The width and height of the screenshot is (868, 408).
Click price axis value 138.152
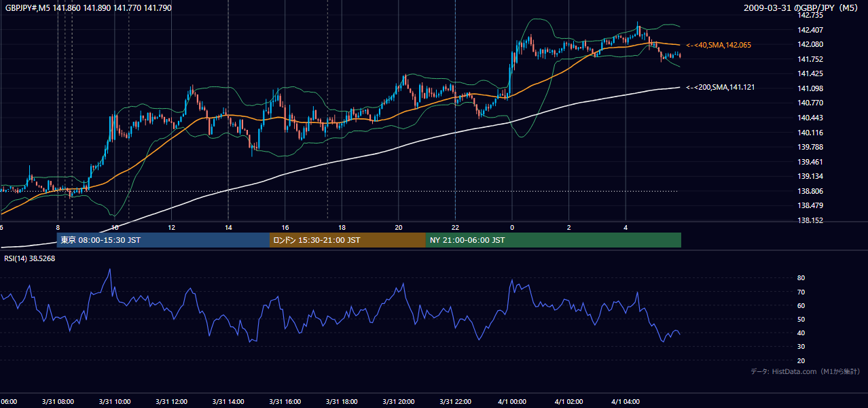[x=811, y=220]
